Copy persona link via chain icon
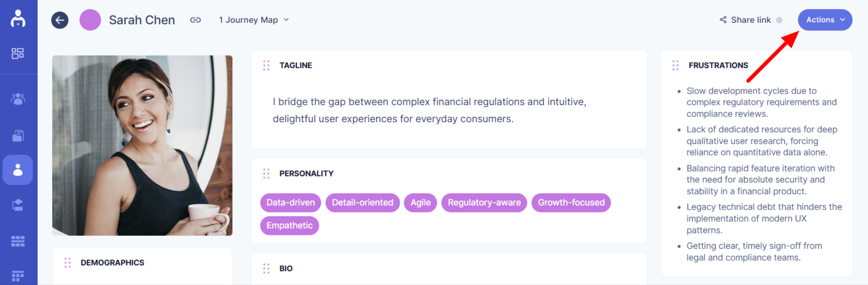Screen dimensions: 868x285 (195, 20)
